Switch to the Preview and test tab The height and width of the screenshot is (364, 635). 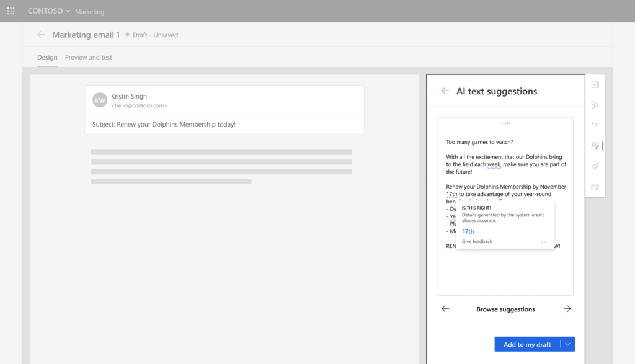pyautogui.click(x=89, y=58)
